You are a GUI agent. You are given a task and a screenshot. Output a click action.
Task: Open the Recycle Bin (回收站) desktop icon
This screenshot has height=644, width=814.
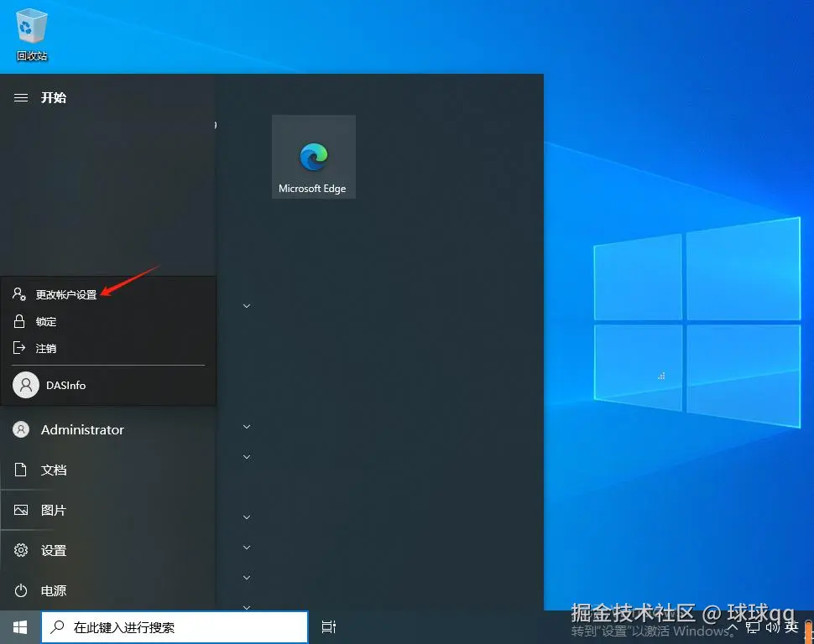[32, 35]
